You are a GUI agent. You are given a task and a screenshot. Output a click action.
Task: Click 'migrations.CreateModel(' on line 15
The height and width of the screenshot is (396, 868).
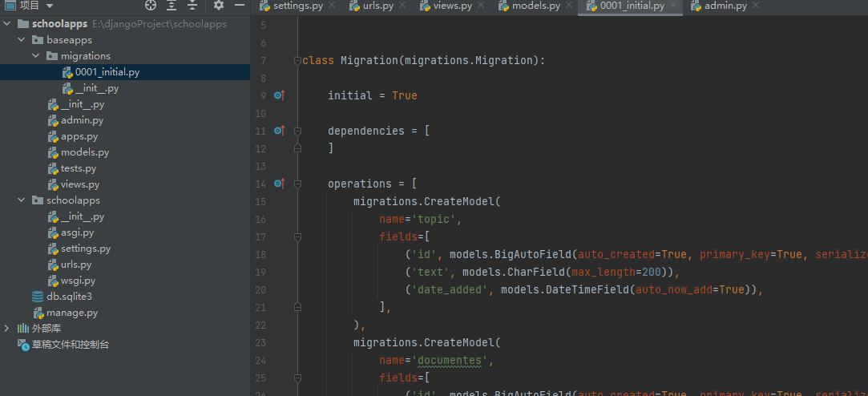click(427, 201)
